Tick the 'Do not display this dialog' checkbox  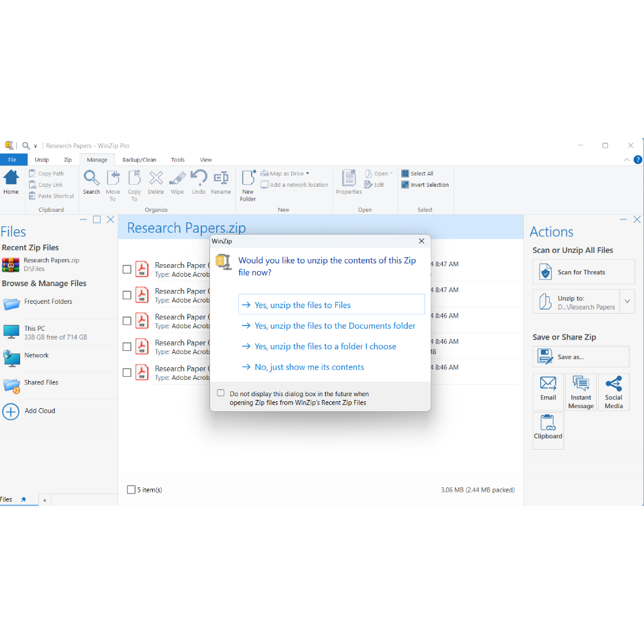point(221,393)
